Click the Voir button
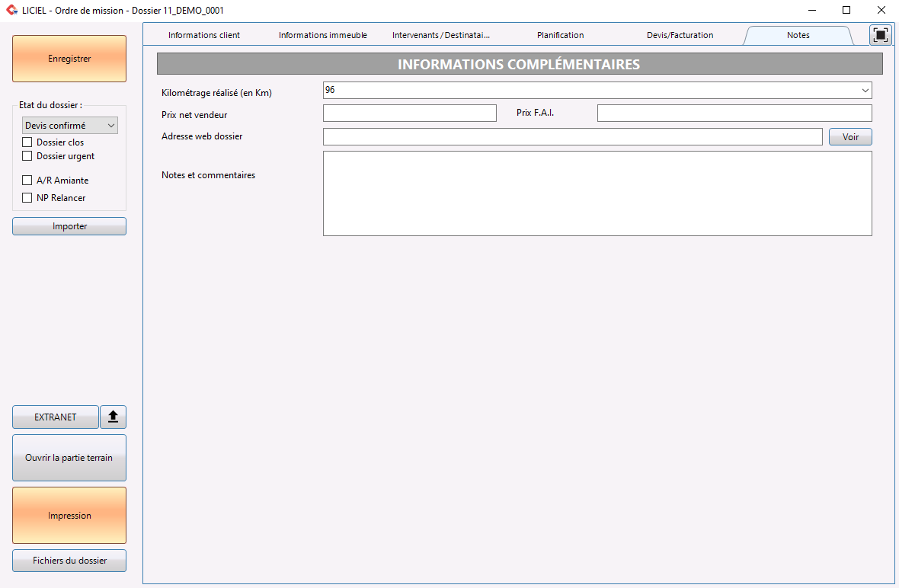The image size is (899, 588). pyautogui.click(x=850, y=137)
